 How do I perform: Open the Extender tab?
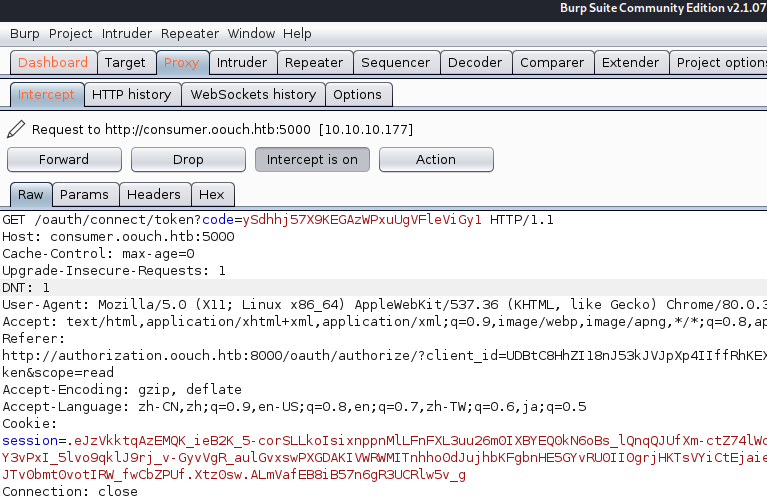click(x=630, y=63)
